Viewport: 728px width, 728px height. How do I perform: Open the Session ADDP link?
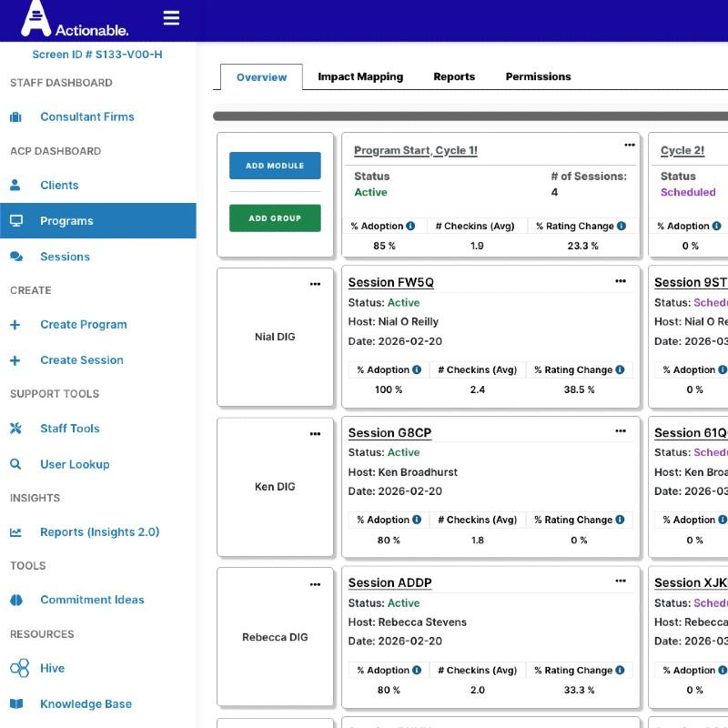coord(390,582)
